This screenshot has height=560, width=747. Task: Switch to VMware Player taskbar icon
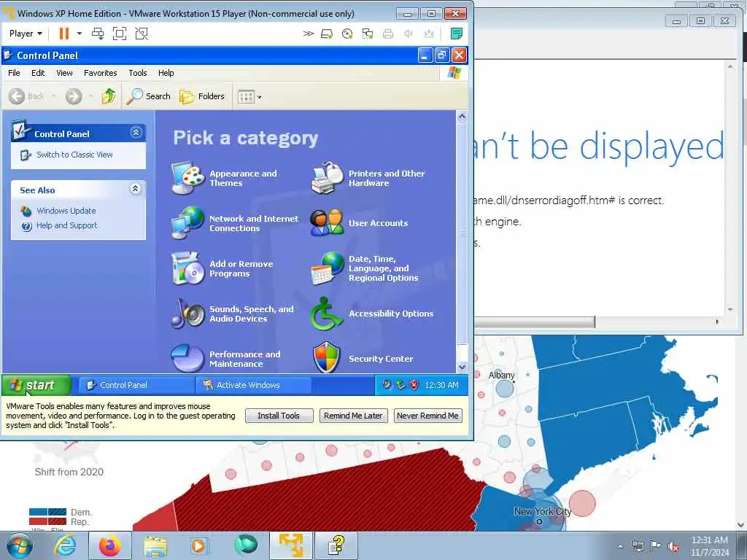coord(290,545)
